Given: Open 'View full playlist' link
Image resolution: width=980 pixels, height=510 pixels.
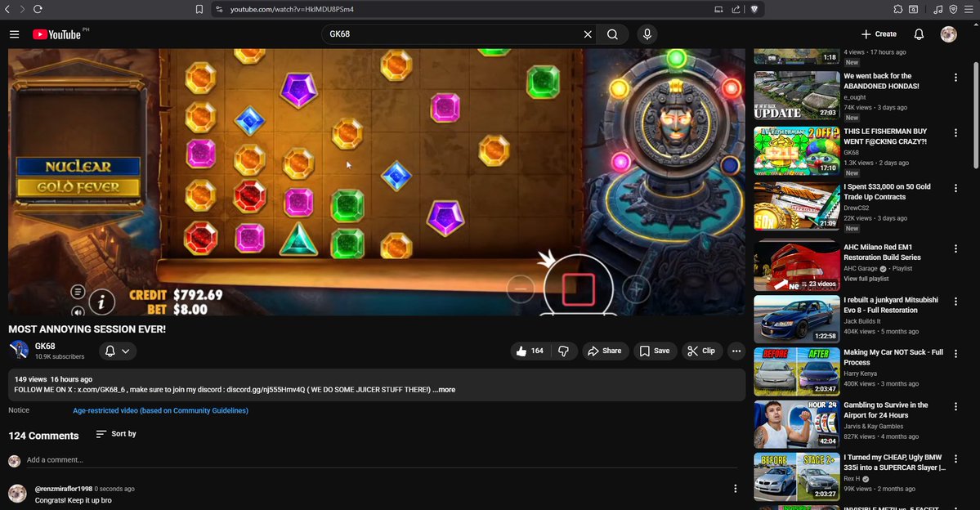Looking at the screenshot, I should 866,279.
